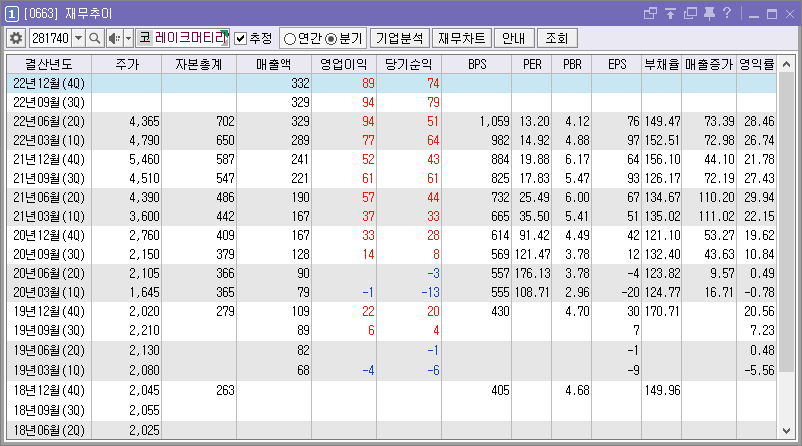This screenshot has width=802, height=446.
Task: Click the EPS column header
Action: pos(617,64)
